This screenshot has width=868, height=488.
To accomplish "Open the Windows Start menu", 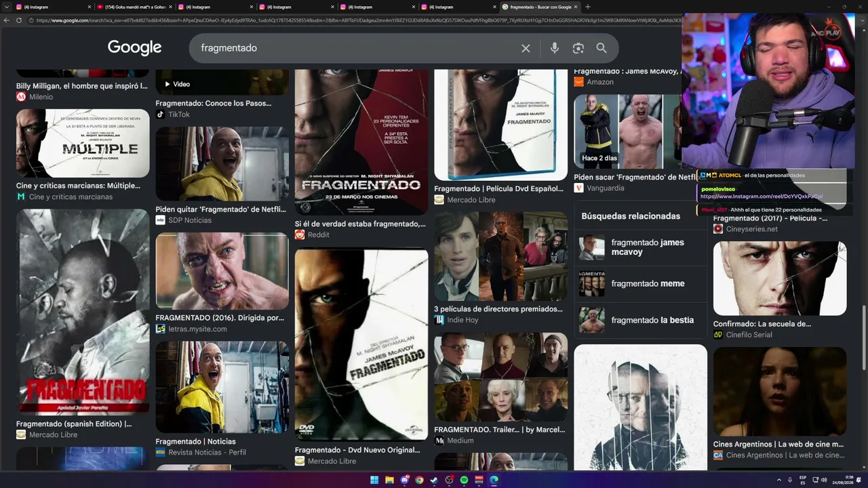I will coord(374,480).
